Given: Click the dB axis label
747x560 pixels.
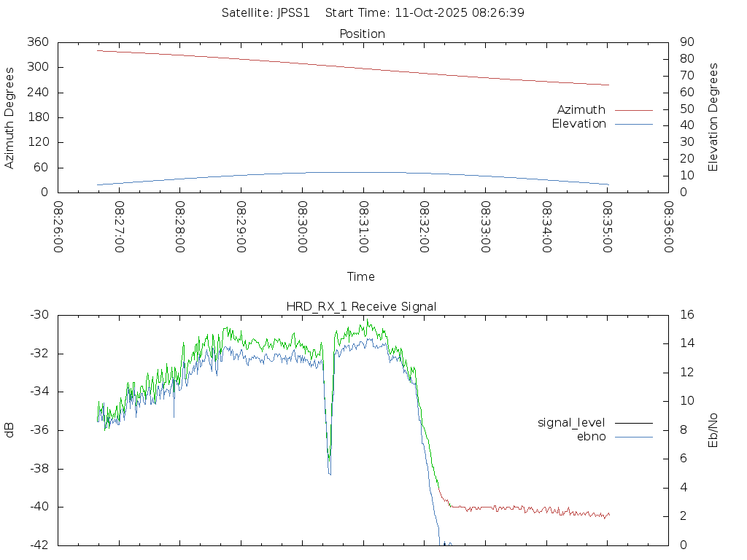Looking at the screenshot, I should tap(9, 430).
